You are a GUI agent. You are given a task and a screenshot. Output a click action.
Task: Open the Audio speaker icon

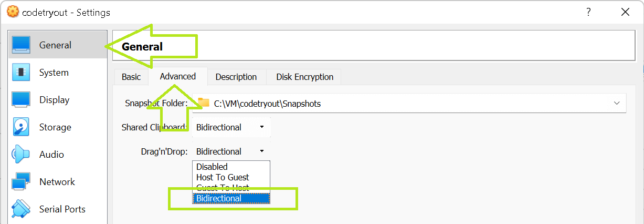point(21,155)
